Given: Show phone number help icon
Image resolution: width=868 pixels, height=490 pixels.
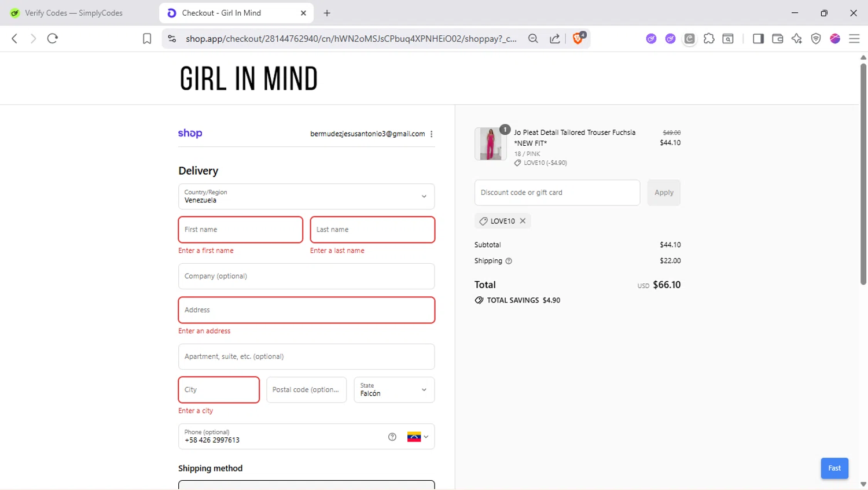Looking at the screenshot, I should (392, 437).
